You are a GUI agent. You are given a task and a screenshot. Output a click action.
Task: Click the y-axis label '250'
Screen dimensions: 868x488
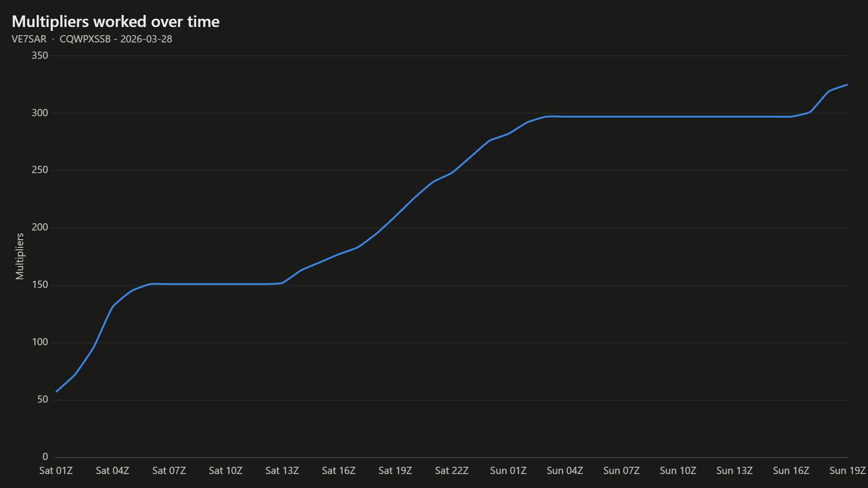[x=40, y=170]
